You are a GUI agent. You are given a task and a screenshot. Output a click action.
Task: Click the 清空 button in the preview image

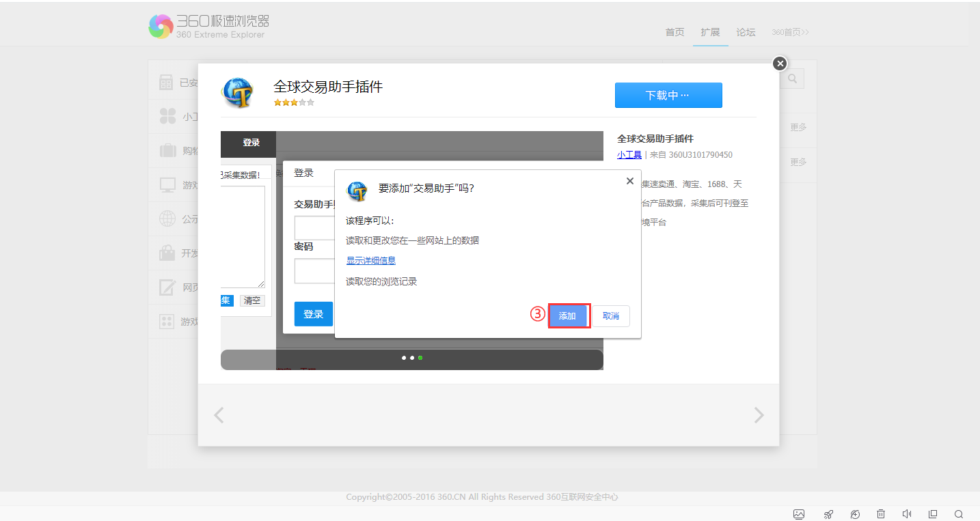[252, 300]
